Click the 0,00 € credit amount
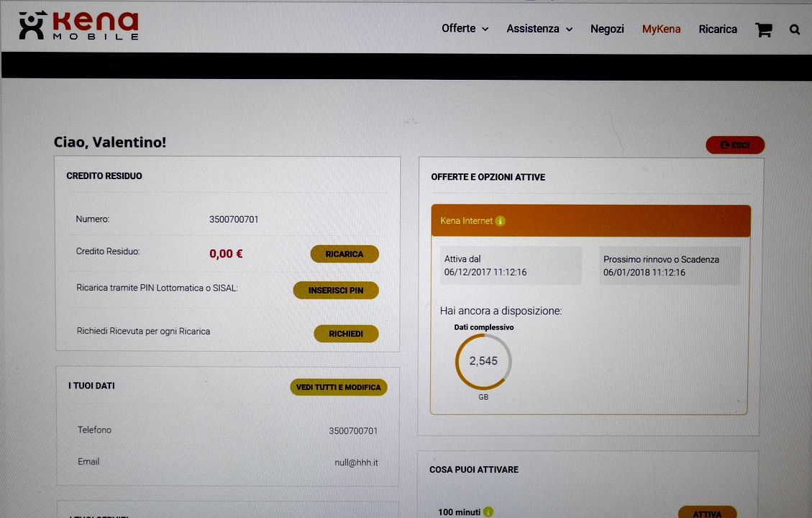The image size is (812, 518). point(226,254)
